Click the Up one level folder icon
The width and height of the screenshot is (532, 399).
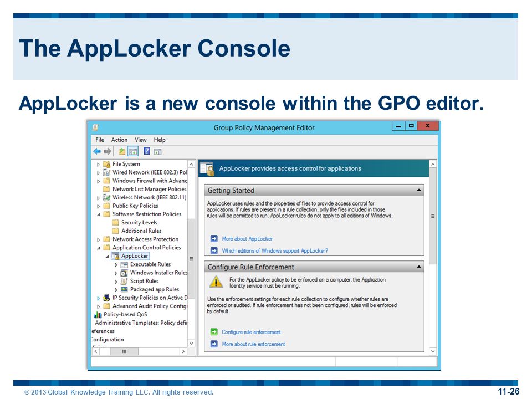[121, 151]
